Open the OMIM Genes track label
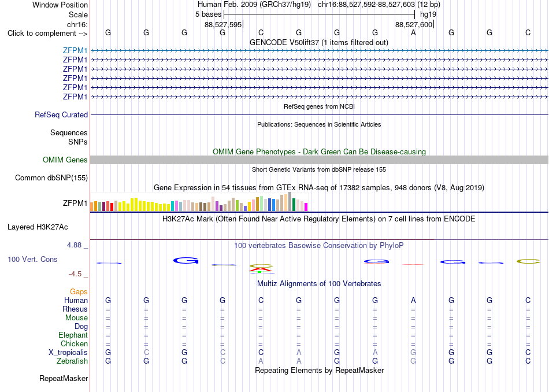549x392 pixels. tap(65, 160)
